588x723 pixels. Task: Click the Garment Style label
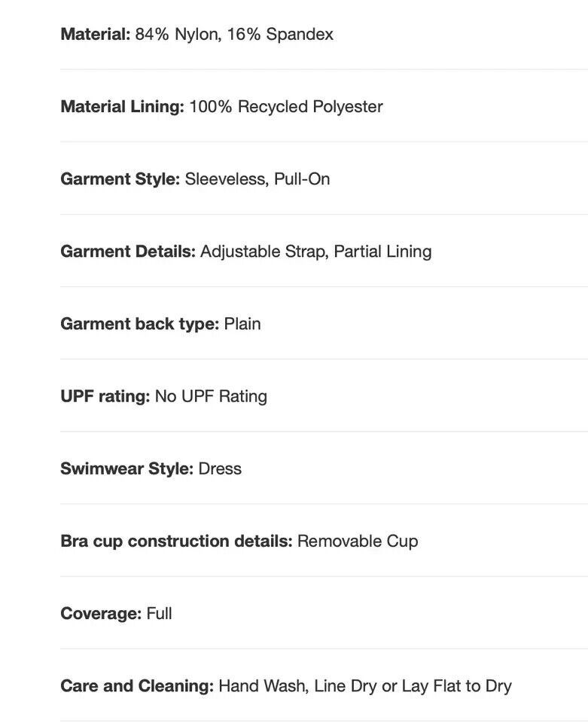click(x=120, y=179)
